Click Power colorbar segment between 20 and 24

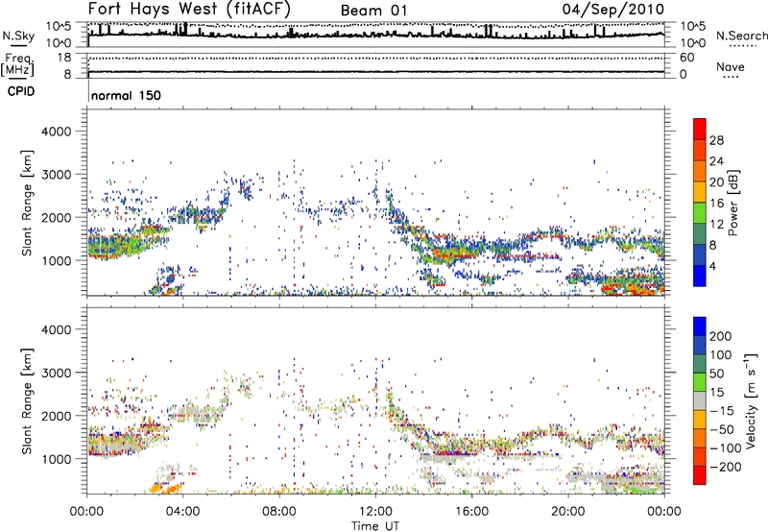coord(700,172)
